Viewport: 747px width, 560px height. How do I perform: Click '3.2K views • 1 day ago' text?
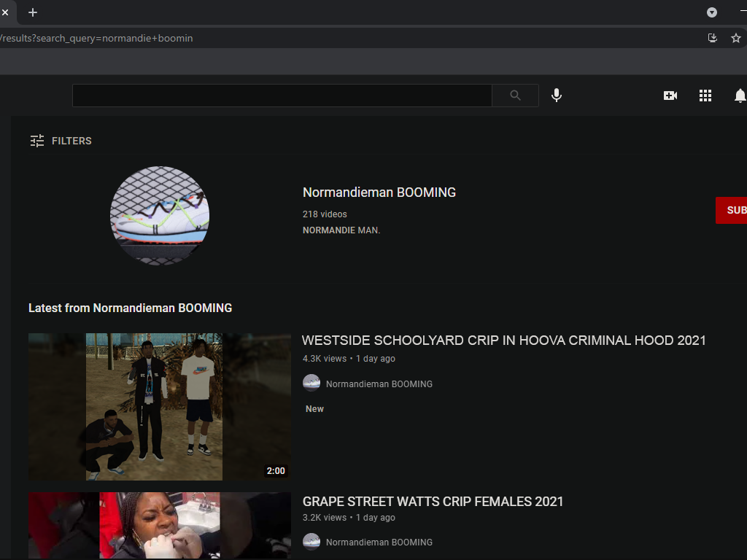[x=349, y=518]
